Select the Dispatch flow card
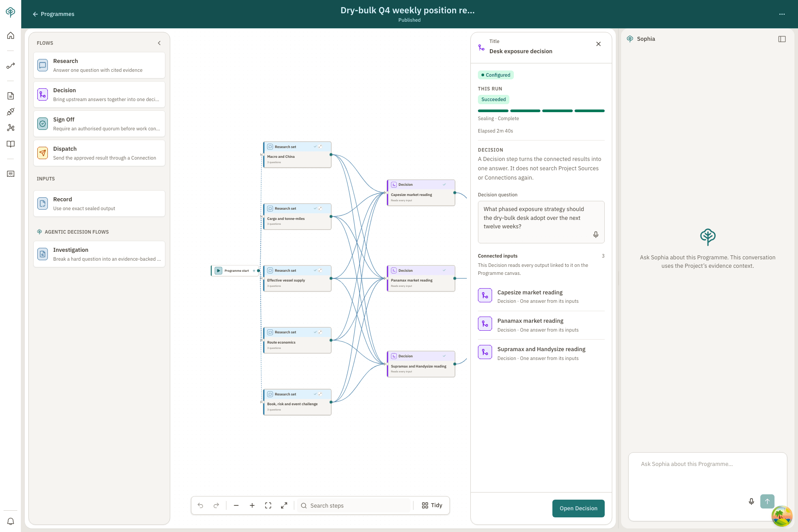 click(x=99, y=153)
